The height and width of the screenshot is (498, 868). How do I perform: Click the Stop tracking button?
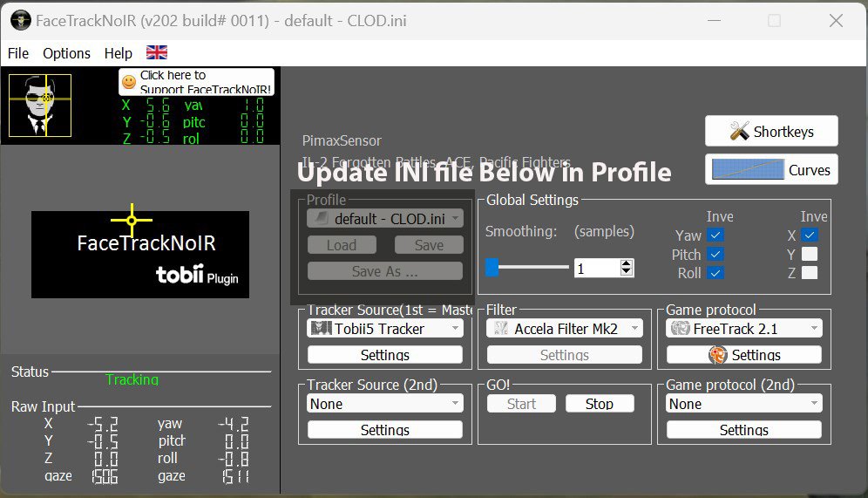(600, 404)
